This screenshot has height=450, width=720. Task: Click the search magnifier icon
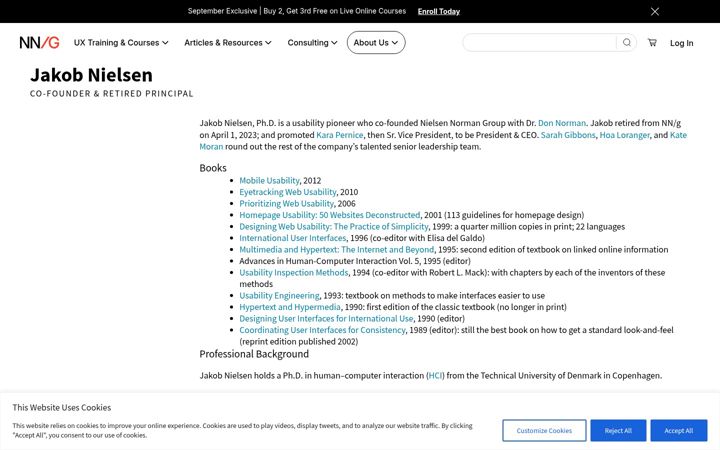[x=626, y=42]
